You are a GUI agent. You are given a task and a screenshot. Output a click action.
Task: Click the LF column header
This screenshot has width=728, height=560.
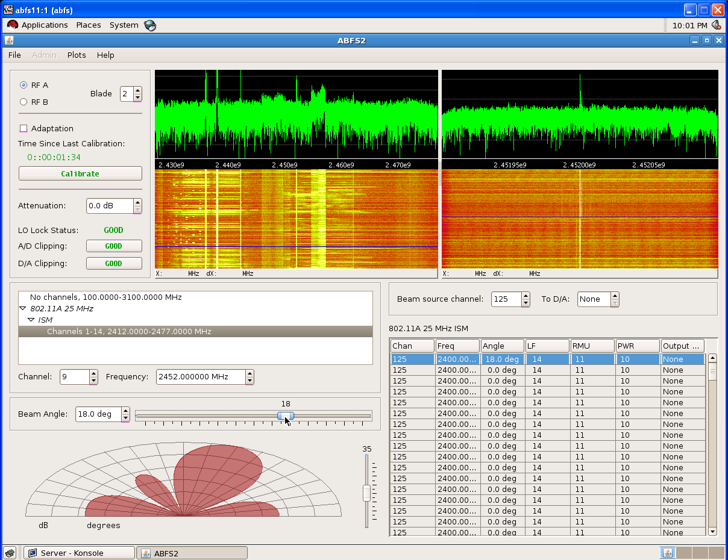click(547, 346)
